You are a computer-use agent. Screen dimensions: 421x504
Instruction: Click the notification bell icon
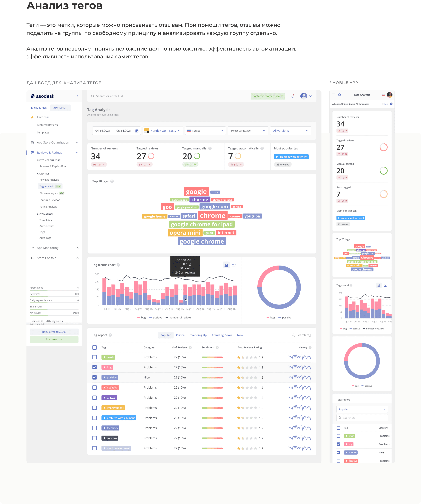[x=293, y=96]
